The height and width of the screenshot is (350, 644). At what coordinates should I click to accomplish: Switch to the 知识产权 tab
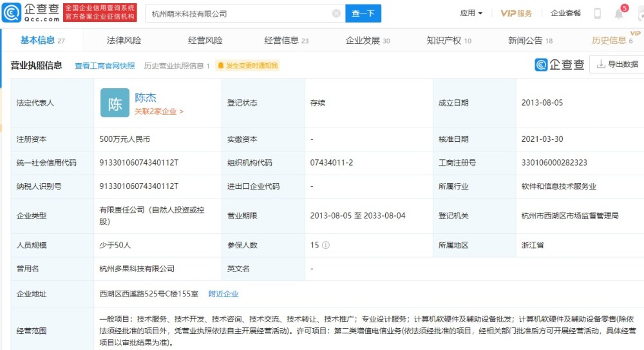click(x=449, y=41)
